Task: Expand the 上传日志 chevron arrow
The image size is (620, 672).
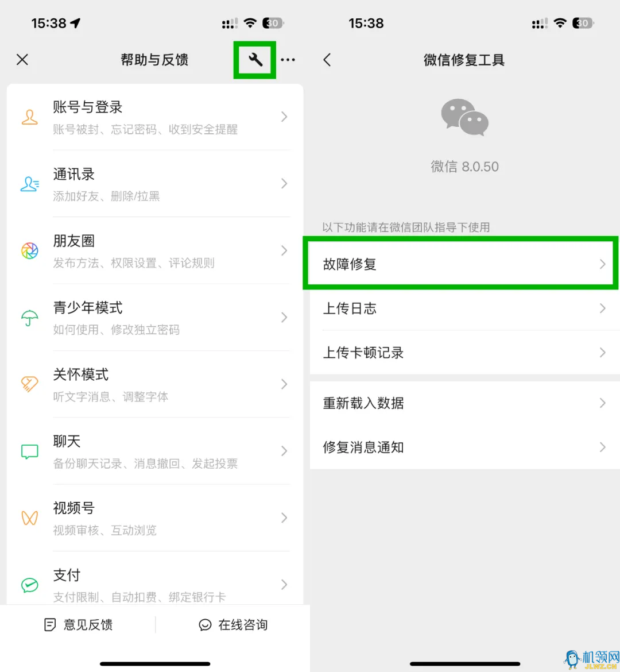Action: point(602,308)
